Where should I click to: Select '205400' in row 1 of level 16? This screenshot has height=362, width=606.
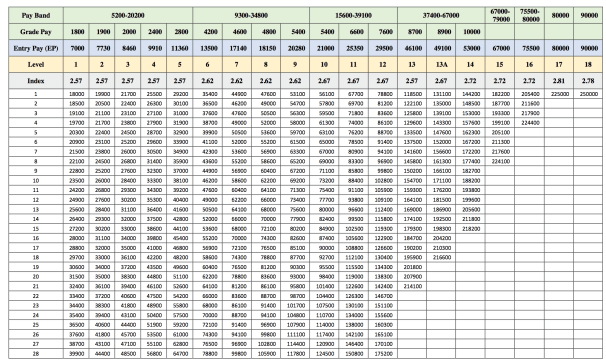coord(529,94)
